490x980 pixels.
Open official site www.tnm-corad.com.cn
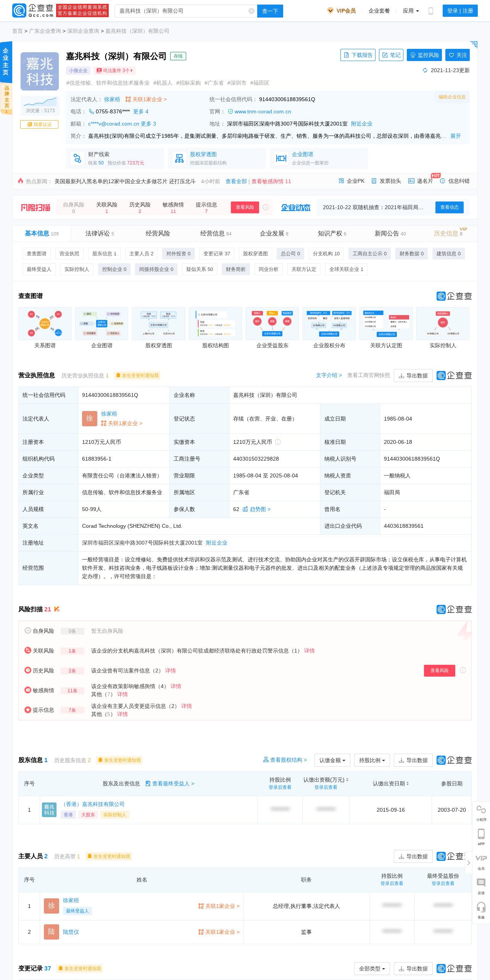click(x=263, y=111)
